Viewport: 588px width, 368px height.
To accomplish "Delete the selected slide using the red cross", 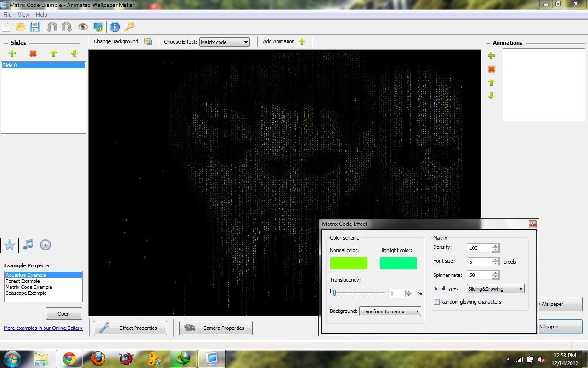I will (x=33, y=53).
